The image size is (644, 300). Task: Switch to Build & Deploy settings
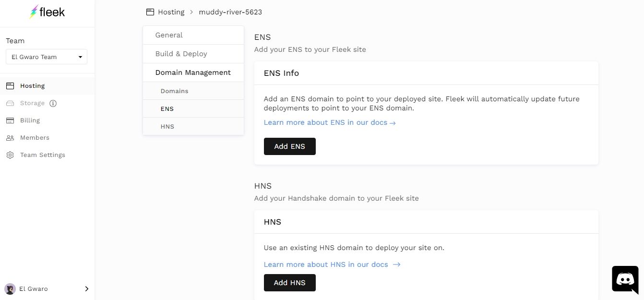click(181, 54)
